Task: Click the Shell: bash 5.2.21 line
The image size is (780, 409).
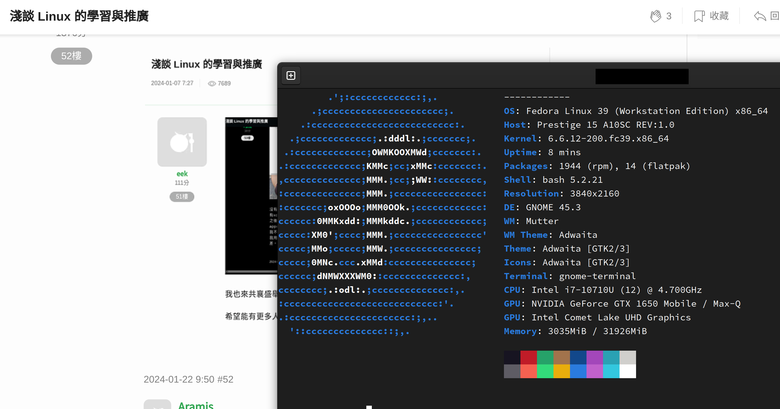Action: coord(553,180)
